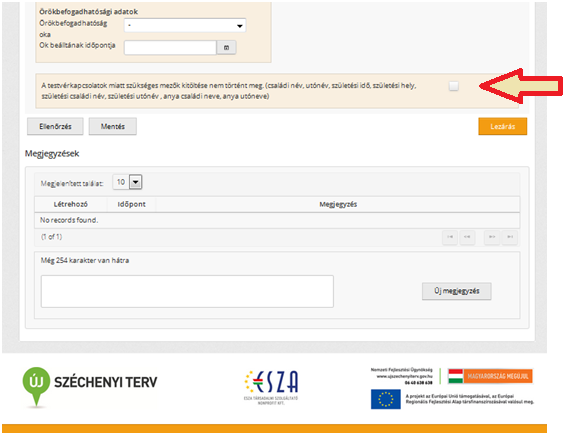Screen dimensions: 573x433
Task: Go to first page of Megjegyzések table
Action: pos(450,237)
